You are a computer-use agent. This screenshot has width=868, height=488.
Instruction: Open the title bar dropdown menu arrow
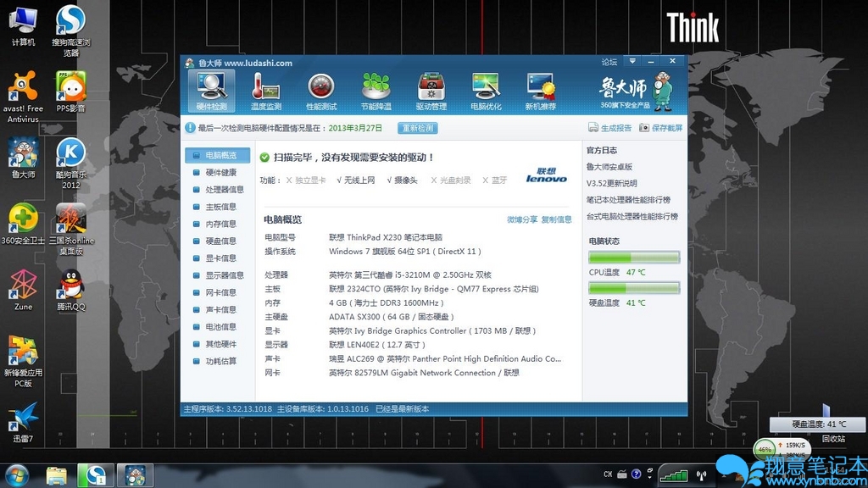[632, 61]
